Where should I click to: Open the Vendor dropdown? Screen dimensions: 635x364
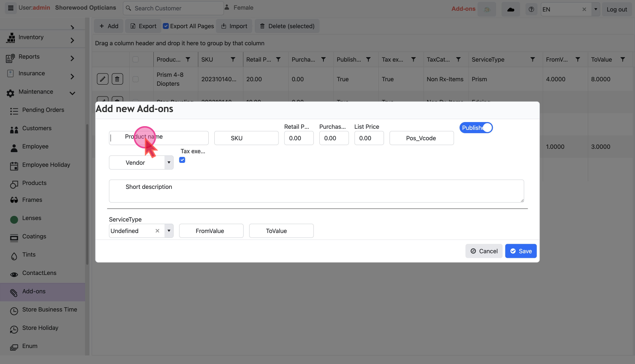169,163
